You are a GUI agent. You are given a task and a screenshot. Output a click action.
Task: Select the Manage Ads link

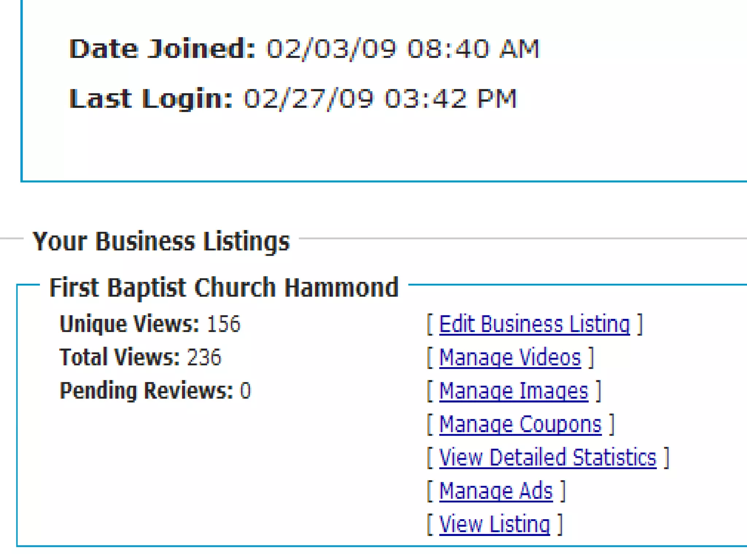pyautogui.click(x=496, y=491)
